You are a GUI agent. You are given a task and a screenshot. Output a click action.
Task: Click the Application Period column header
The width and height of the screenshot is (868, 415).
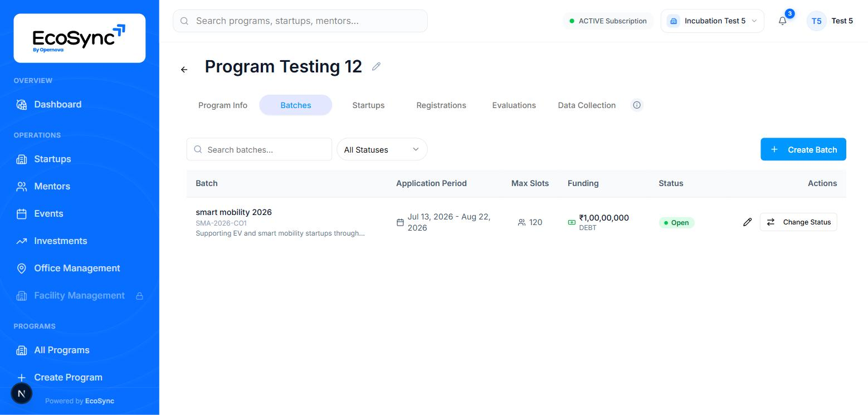[x=431, y=183]
